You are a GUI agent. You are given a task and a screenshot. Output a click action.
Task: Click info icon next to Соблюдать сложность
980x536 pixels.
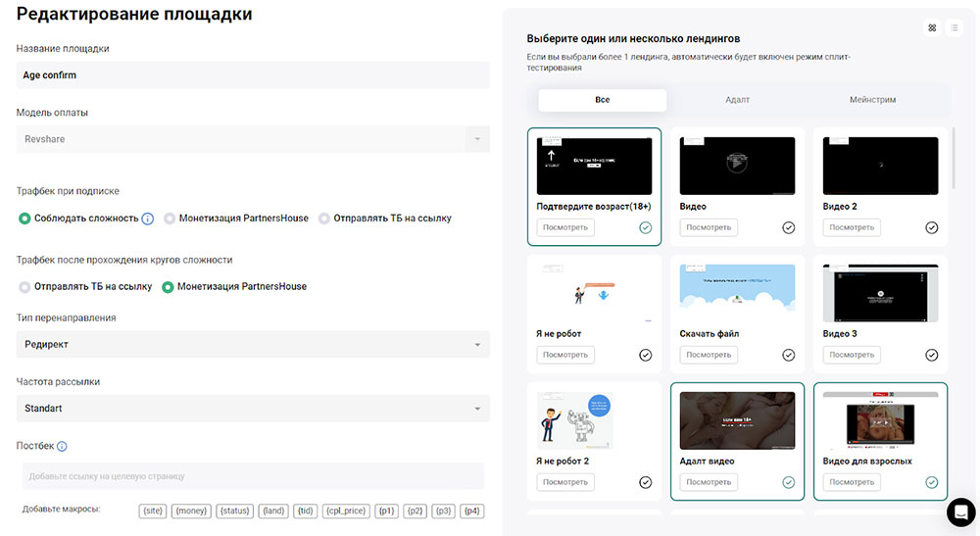[148, 219]
